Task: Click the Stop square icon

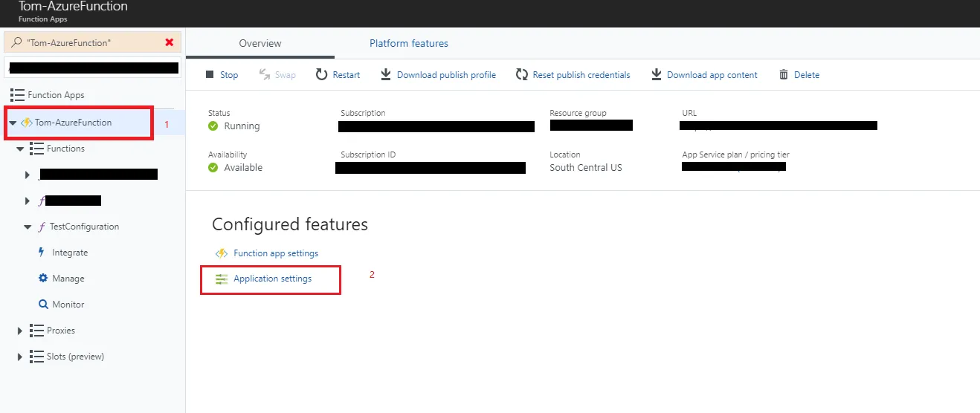Action: [x=210, y=75]
